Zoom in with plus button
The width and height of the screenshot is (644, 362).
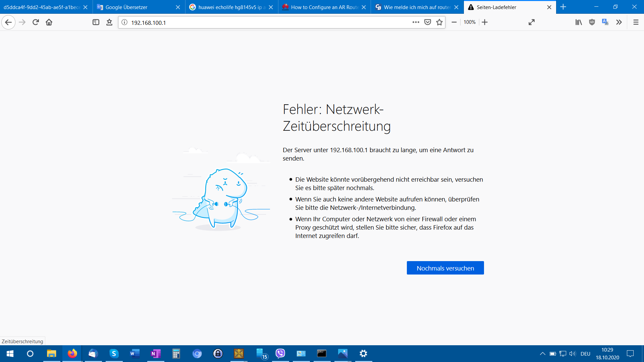click(485, 22)
